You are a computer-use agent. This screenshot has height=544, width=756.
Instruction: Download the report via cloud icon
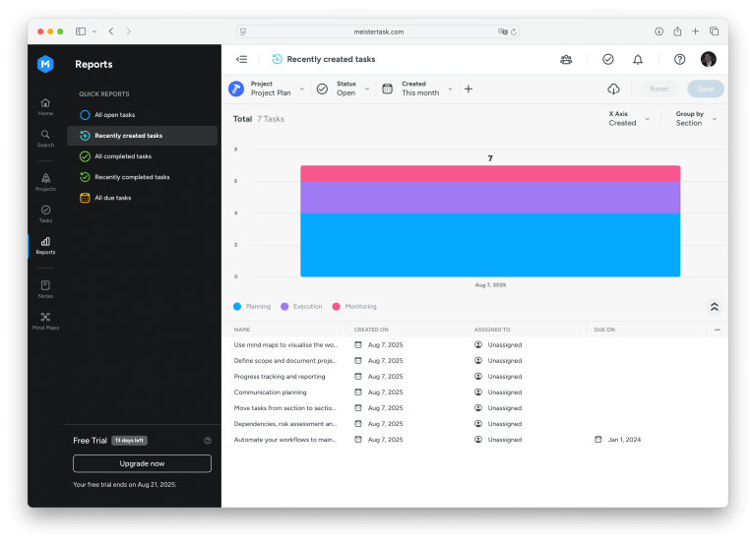coord(613,89)
